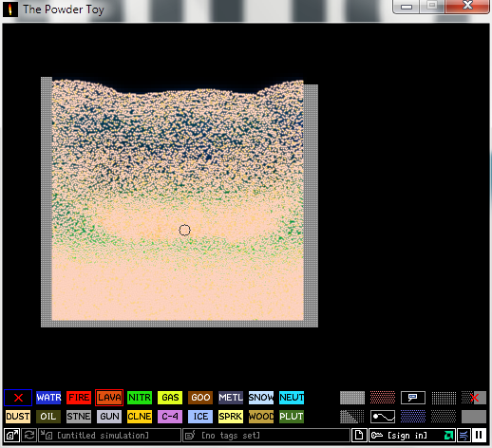Viewport: 492px width, 448px height.
Task: Click the sign in button
Action: click(x=412, y=436)
